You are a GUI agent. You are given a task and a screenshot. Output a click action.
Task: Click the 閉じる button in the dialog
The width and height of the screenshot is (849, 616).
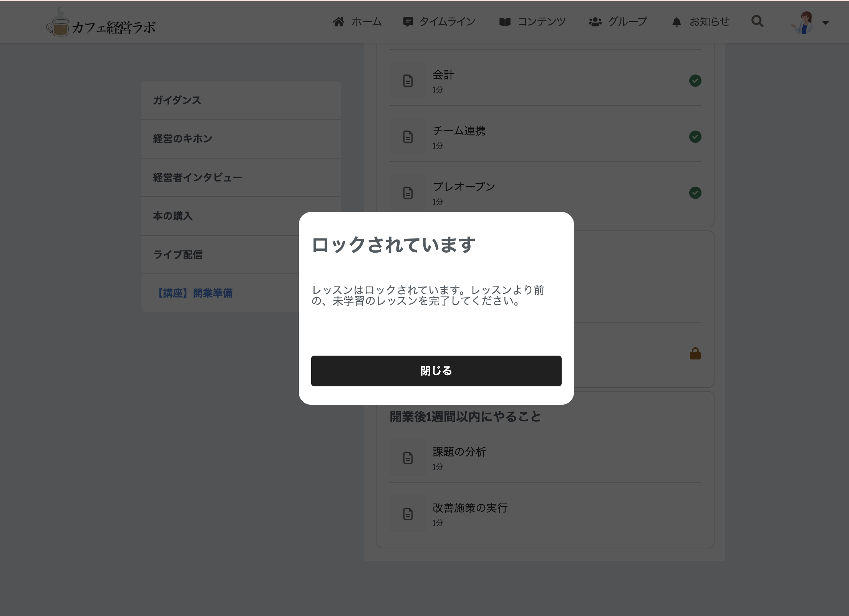pyautogui.click(x=436, y=371)
